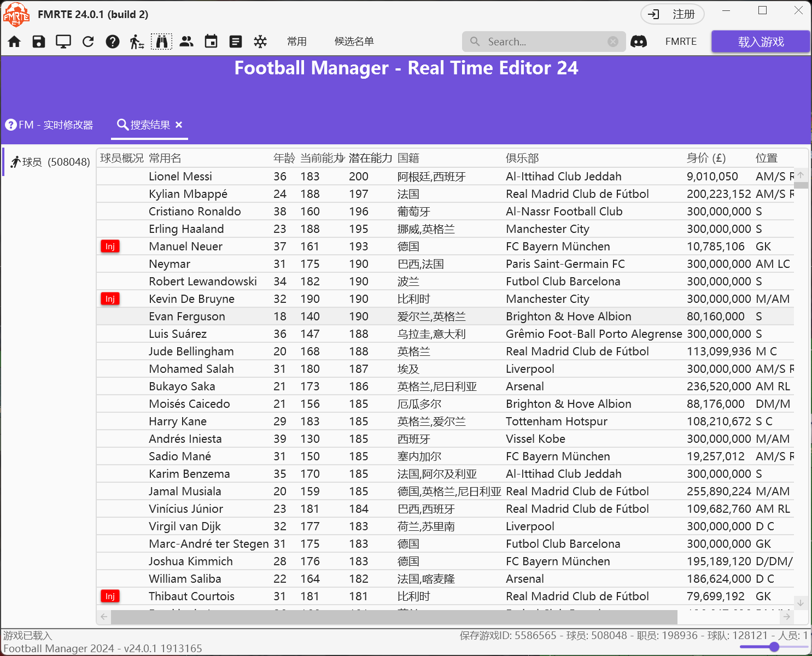The height and width of the screenshot is (656, 812).
Task: Adjust the zoom slider at bottom right
Action: click(774, 647)
